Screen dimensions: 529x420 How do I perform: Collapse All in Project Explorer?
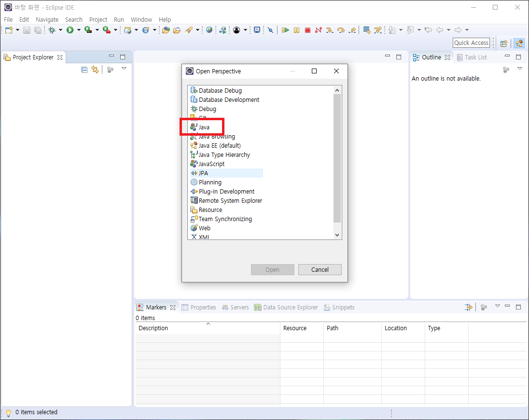point(84,70)
